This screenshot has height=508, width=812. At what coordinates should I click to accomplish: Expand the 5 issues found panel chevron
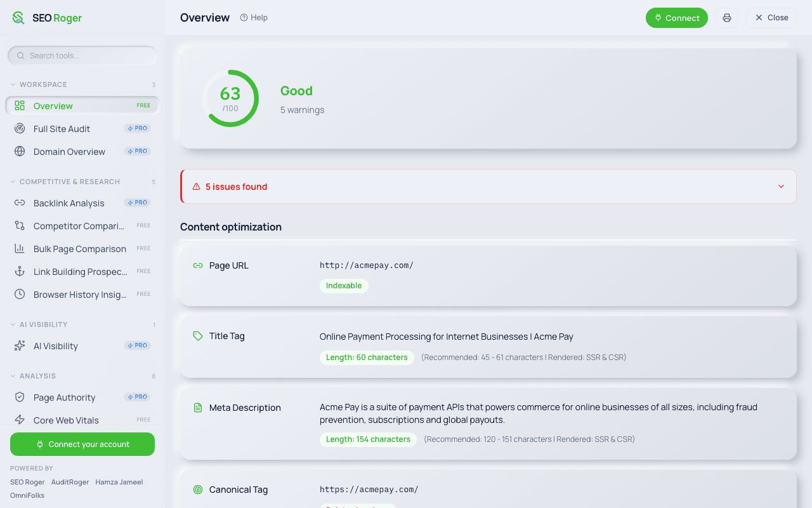click(781, 187)
